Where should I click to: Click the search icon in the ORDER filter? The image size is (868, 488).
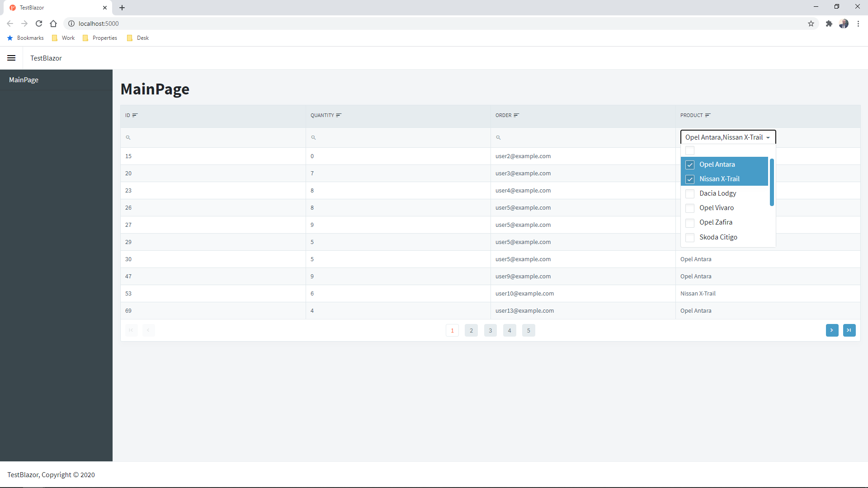(499, 137)
